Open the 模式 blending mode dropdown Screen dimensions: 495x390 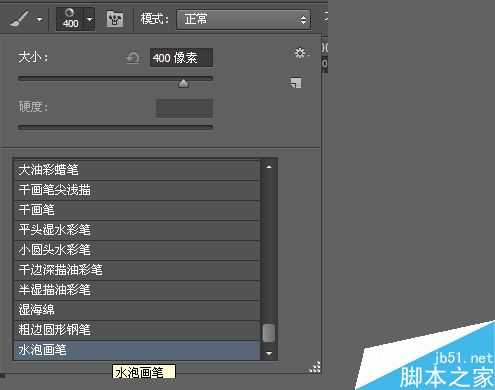click(x=244, y=20)
